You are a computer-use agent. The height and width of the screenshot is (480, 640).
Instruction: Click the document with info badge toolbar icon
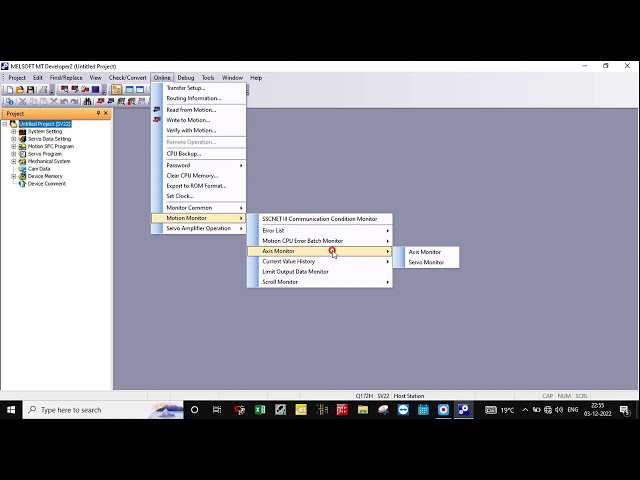(9, 101)
